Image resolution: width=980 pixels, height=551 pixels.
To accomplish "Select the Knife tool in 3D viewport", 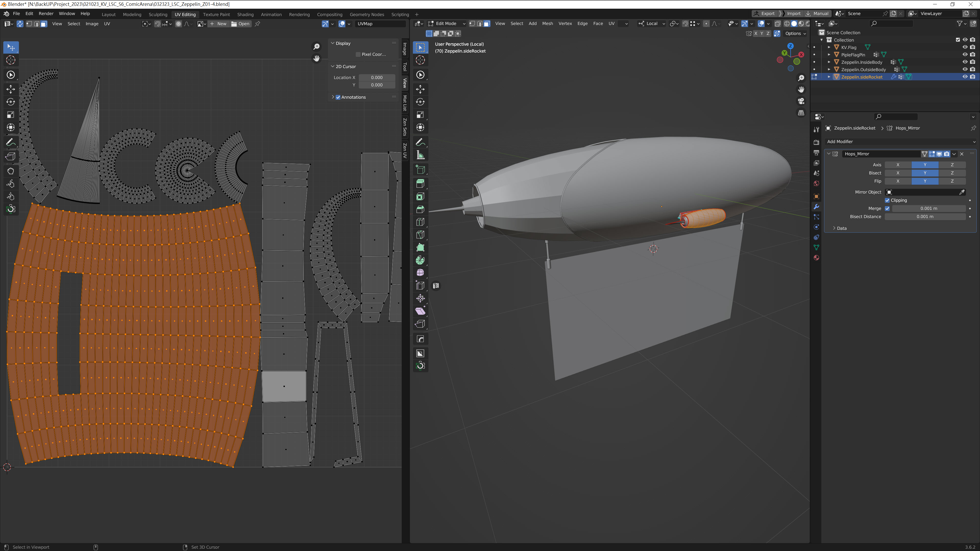I will (420, 235).
